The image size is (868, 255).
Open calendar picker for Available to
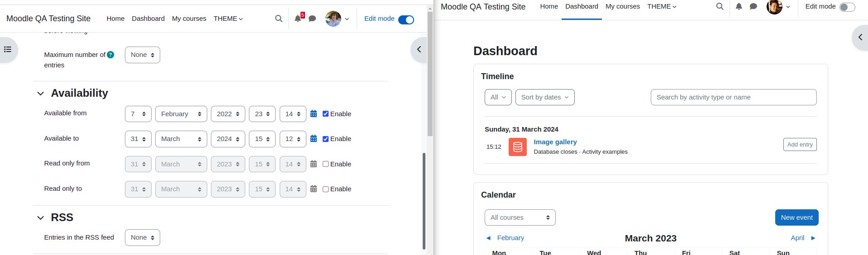pos(314,139)
